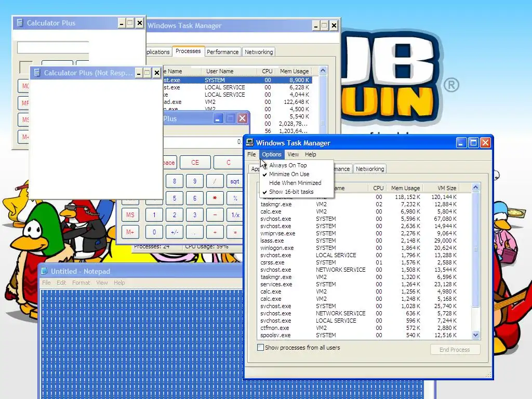532x399 pixels.
Task: Toggle Show 16-bit tasks option
Action: (x=291, y=192)
